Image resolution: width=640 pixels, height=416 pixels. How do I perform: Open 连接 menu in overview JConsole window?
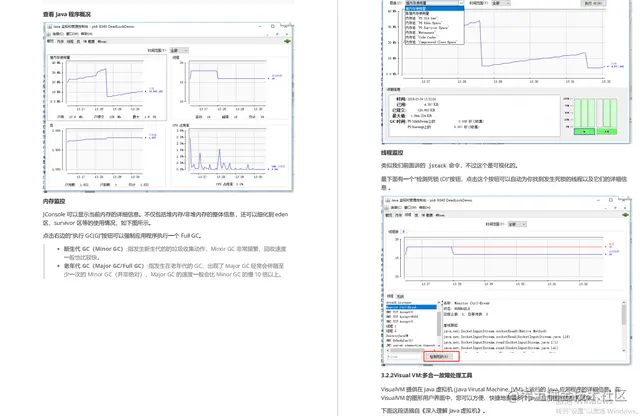pyautogui.click(x=58, y=34)
